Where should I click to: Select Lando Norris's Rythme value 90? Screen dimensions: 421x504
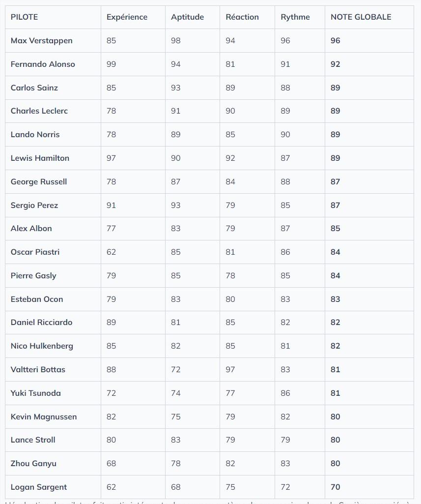tap(285, 135)
